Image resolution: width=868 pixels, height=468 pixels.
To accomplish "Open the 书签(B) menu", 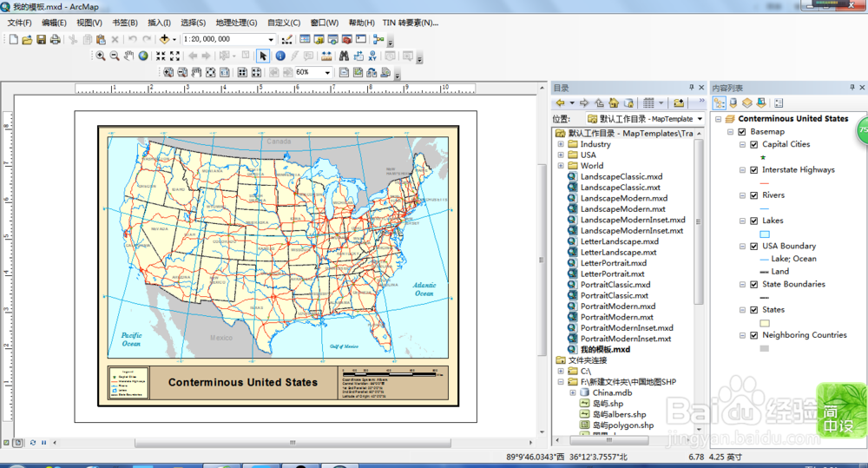I will tap(124, 23).
